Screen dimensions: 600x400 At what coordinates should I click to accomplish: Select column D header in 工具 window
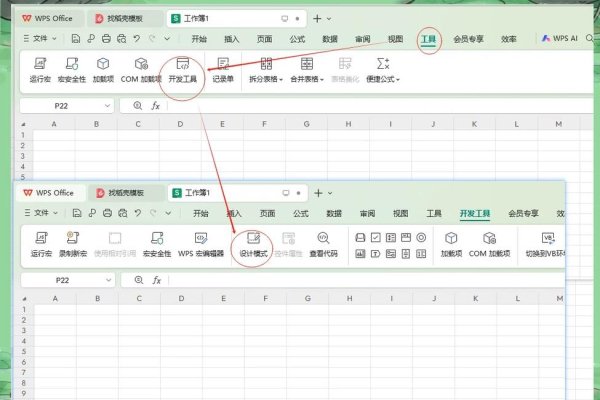(180, 124)
